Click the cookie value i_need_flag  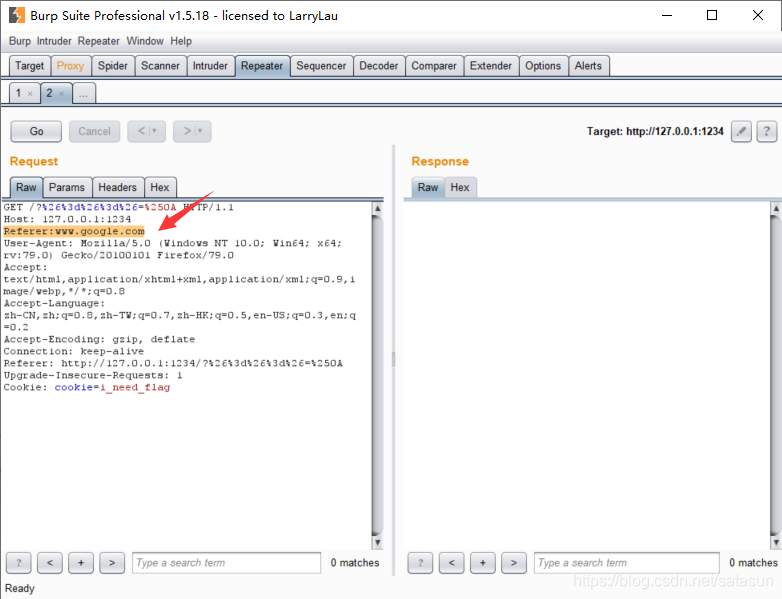pos(135,388)
